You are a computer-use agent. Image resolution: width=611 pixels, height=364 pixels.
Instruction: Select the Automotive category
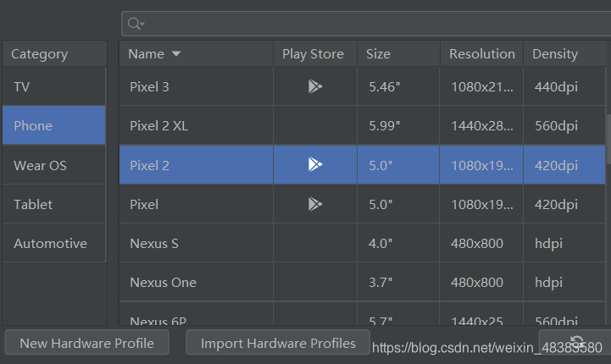53,243
